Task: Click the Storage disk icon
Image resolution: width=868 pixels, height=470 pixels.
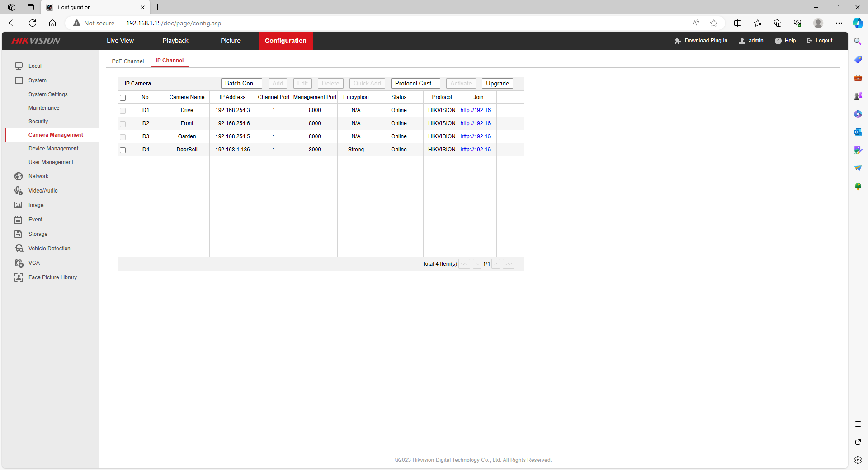Action: 19,234
